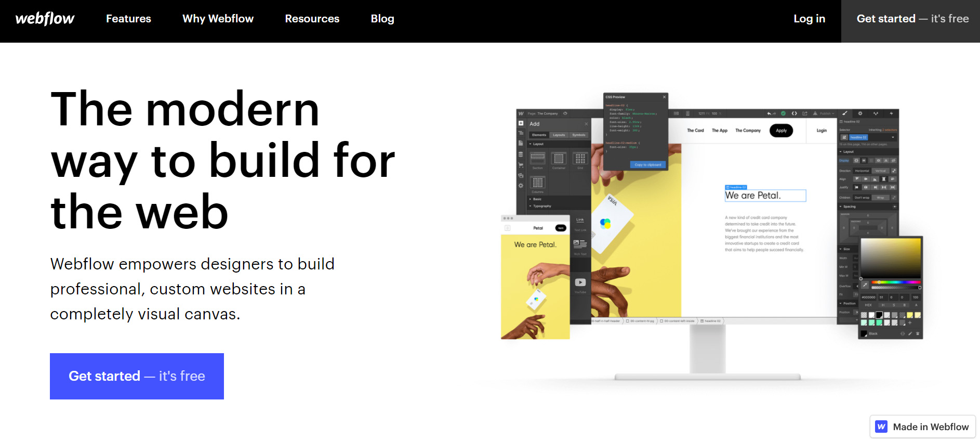Set Children to Don't wrap

click(862, 198)
